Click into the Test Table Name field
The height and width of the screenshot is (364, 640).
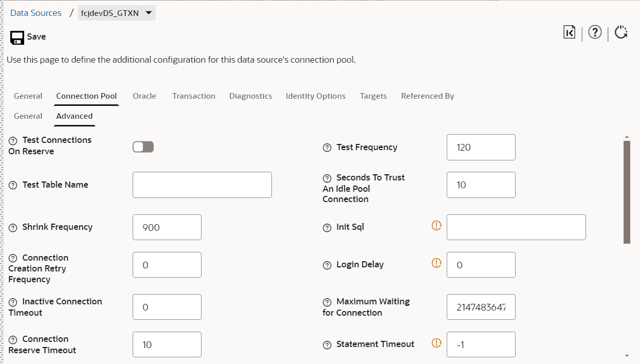pos(202,185)
